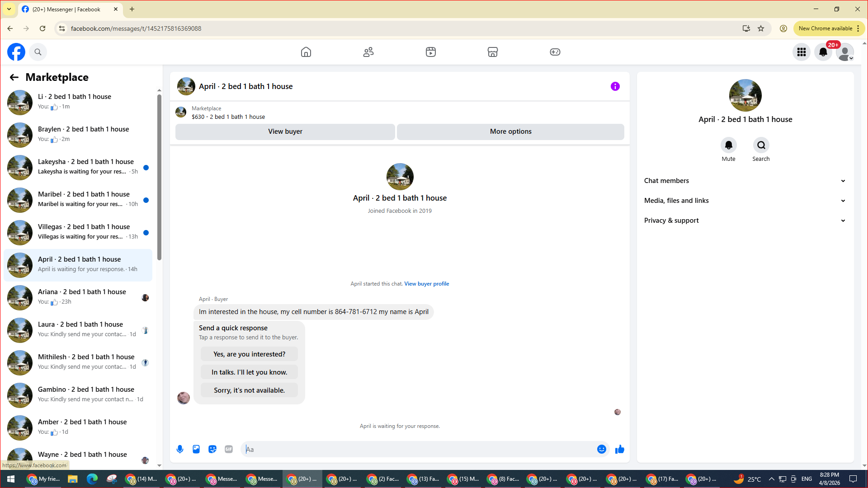
Task: Bookmark this page with the star icon
Action: (761, 28)
